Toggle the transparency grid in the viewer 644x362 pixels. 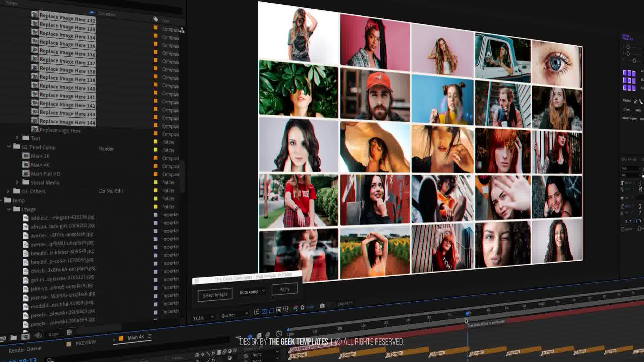click(x=264, y=311)
